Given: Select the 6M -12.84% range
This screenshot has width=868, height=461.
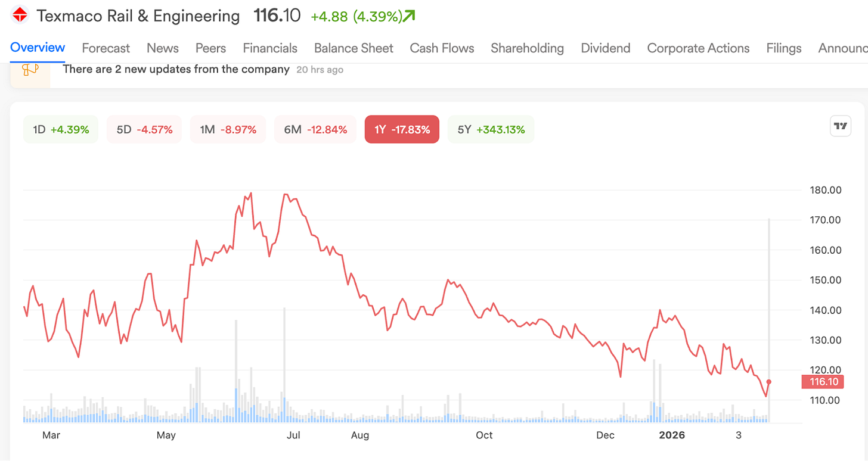Looking at the screenshot, I should coord(315,129).
